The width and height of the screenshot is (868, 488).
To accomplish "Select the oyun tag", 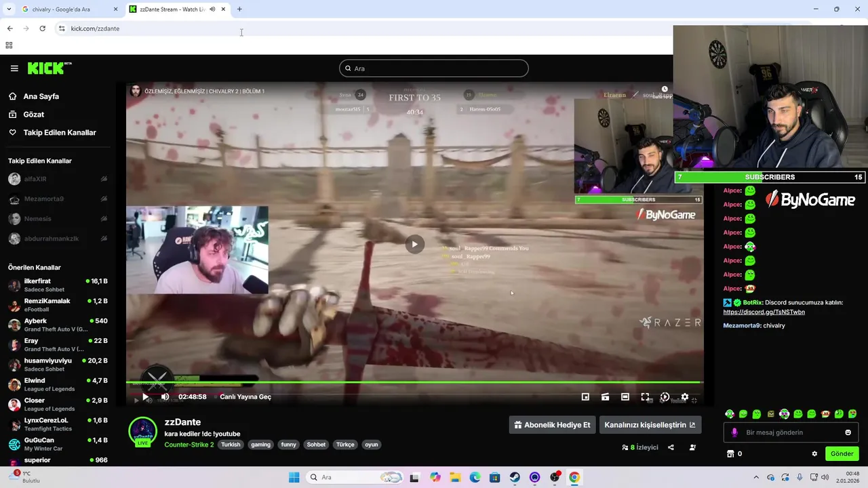I will (372, 445).
